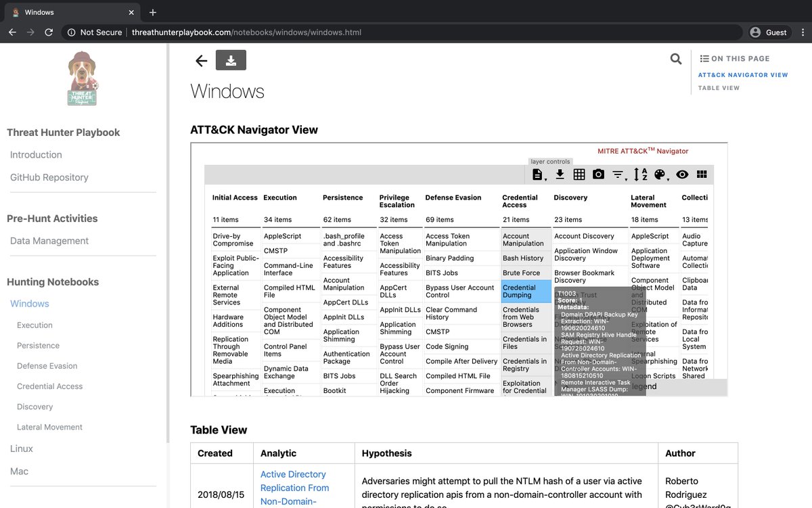Screen dimensions: 812x508
Task: Jump to Table View anchor
Action: click(x=719, y=88)
